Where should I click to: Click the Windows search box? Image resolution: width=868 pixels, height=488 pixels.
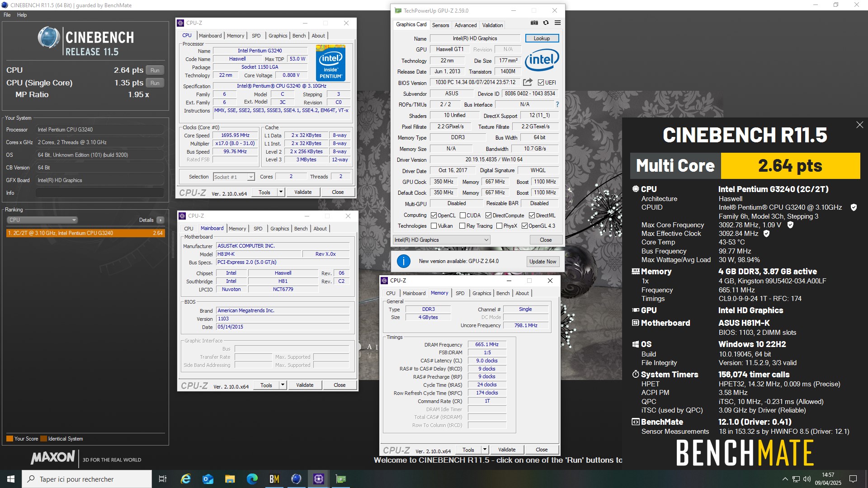tap(87, 479)
